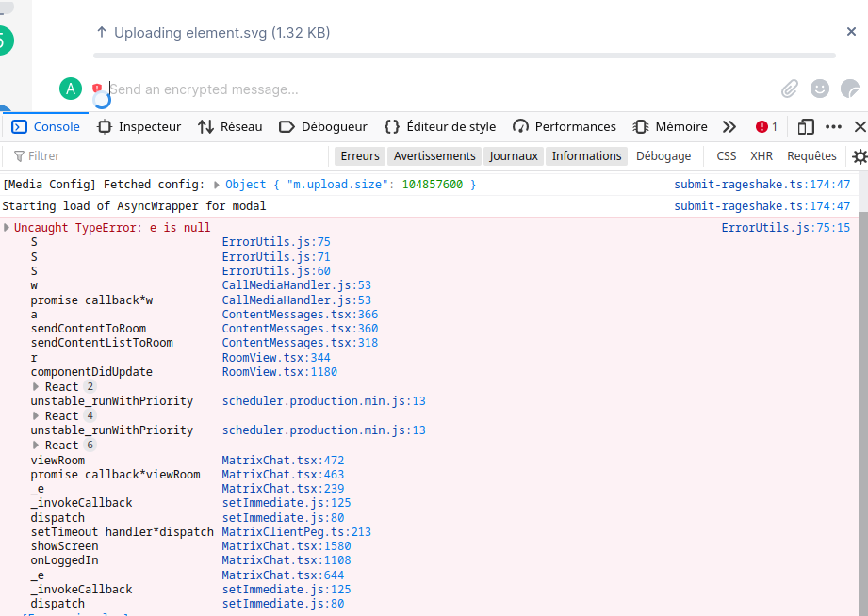Image resolution: width=868 pixels, height=616 pixels.
Task: Select 'Starting load of AsyncWrapper for modal'
Action: tap(134, 206)
